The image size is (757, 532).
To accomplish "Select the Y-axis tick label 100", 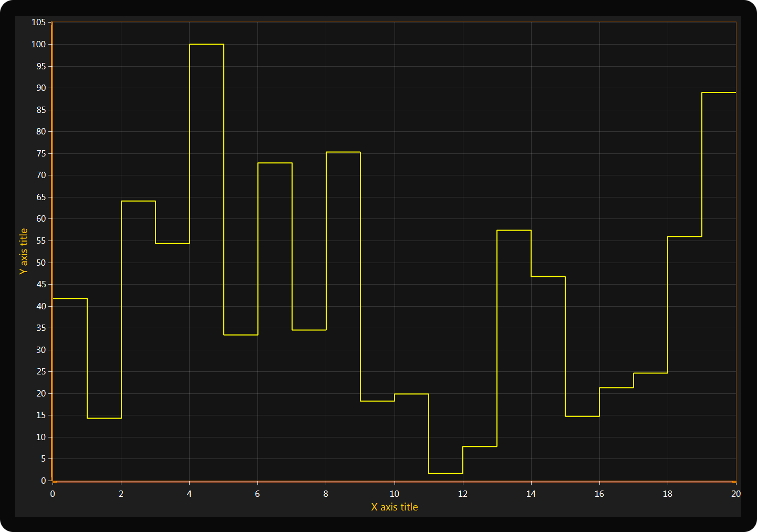I will pos(39,44).
